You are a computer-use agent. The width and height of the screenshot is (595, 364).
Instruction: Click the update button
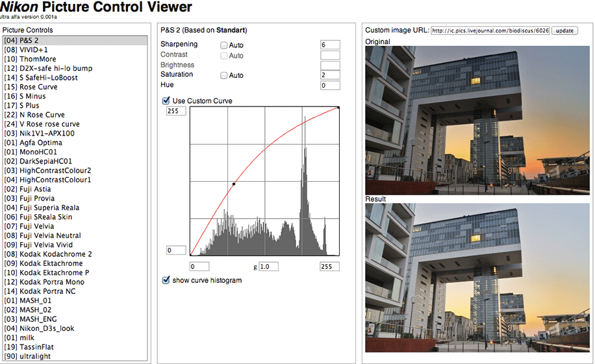pyautogui.click(x=564, y=30)
